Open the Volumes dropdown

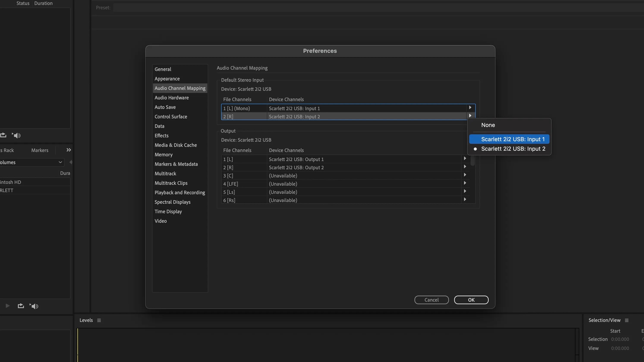pyautogui.click(x=60, y=162)
